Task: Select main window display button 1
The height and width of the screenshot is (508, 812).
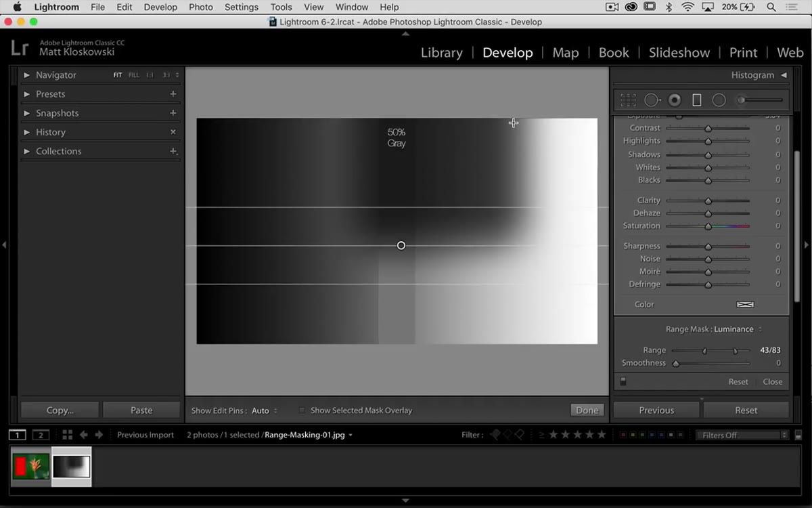Action: [x=18, y=435]
